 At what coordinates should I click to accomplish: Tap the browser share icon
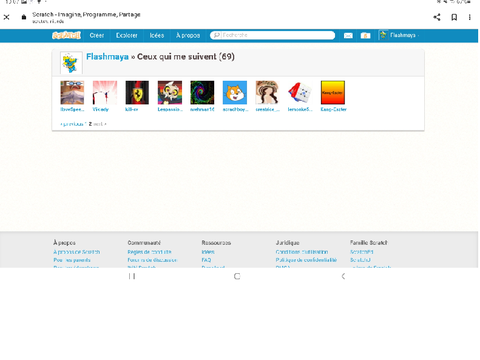point(437,17)
